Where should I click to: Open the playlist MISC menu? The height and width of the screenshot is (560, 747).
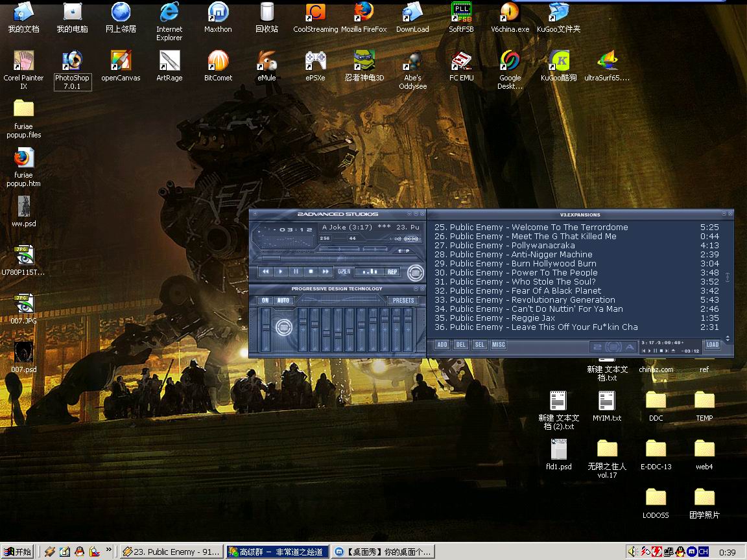498,344
